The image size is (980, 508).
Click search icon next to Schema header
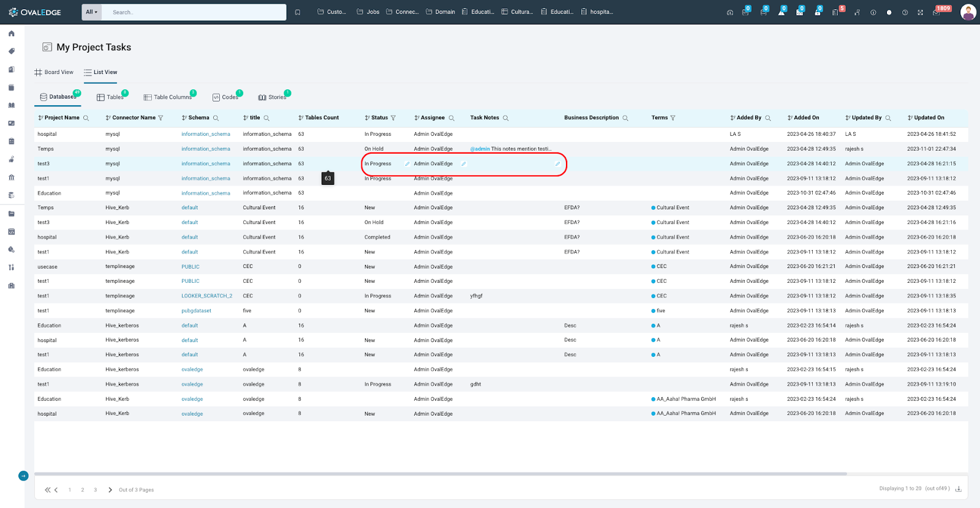click(x=216, y=118)
